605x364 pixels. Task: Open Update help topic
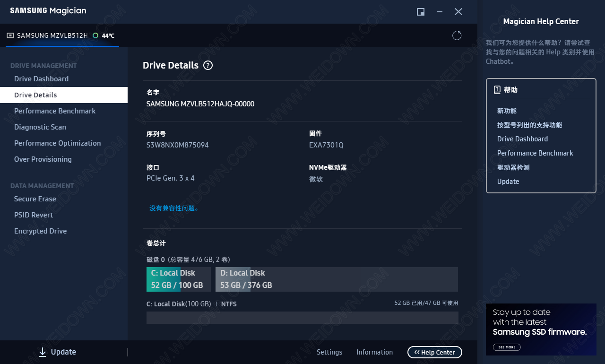coord(508,182)
